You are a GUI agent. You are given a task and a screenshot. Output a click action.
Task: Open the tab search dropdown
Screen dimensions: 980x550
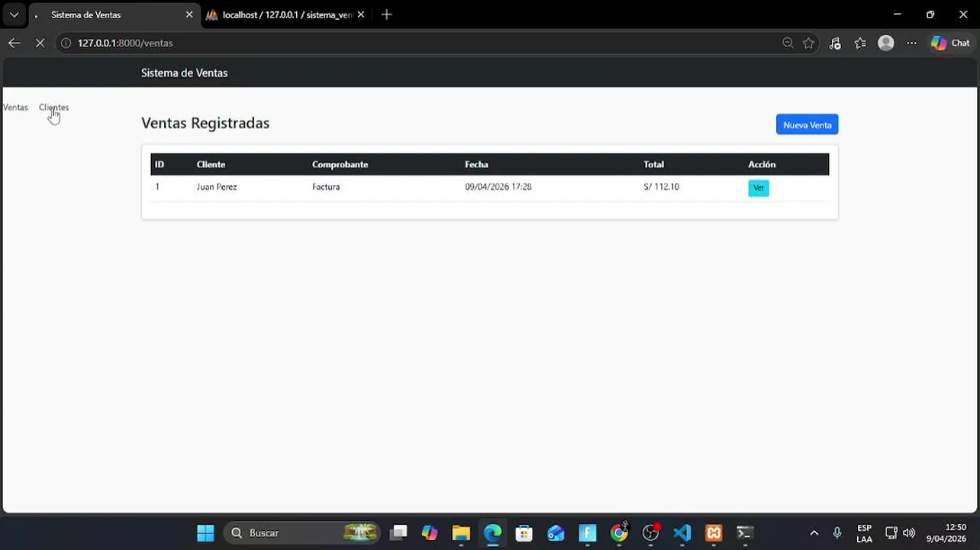click(14, 15)
